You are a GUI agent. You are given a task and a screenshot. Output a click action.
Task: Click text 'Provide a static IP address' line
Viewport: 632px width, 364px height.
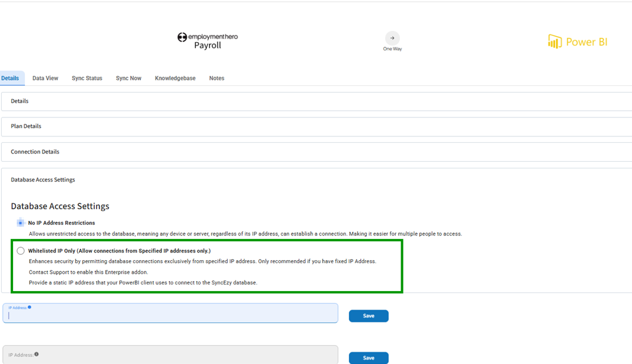tap(142, 283)
